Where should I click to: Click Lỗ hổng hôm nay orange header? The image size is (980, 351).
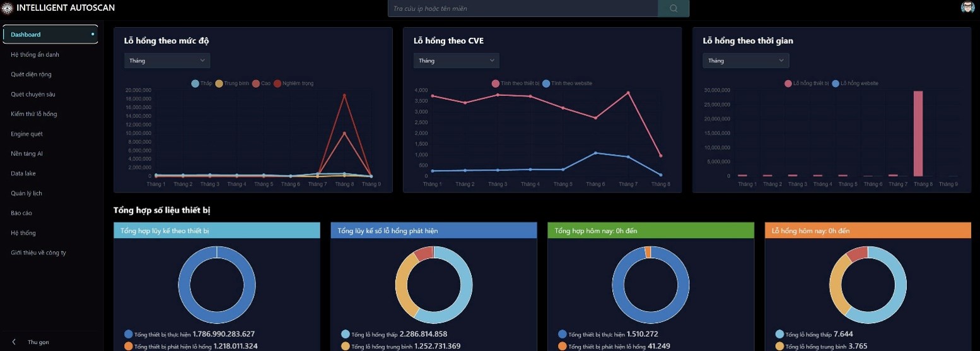[x=868, y=230]
